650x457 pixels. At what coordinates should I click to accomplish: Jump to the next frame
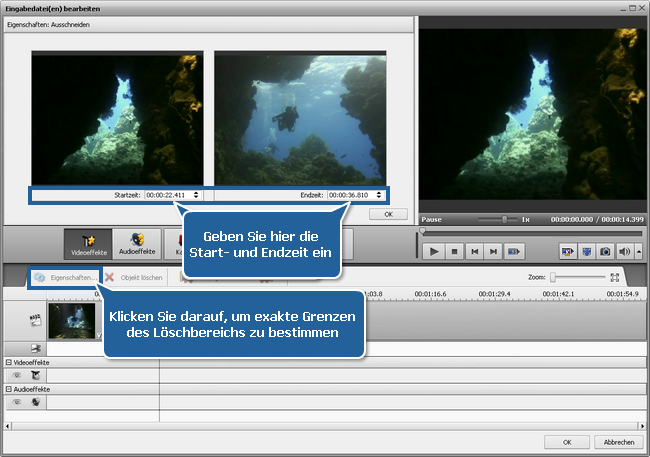[495, 252]
